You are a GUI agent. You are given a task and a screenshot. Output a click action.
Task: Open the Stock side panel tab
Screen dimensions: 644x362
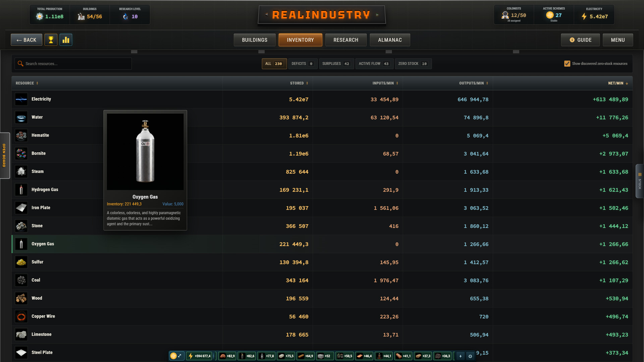point(640,181)
